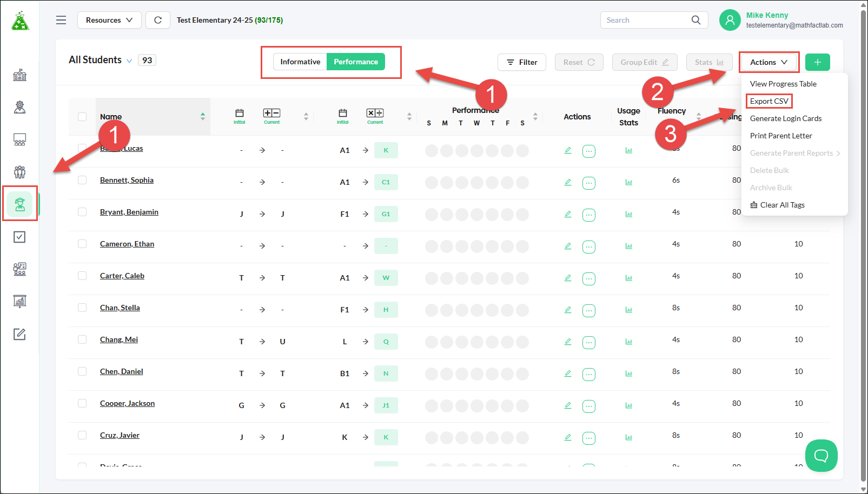The height and width of the screenshot is (494, 868).
Task: Click Bennett, Sophia's first performance day circle
Action: [432, 182]
